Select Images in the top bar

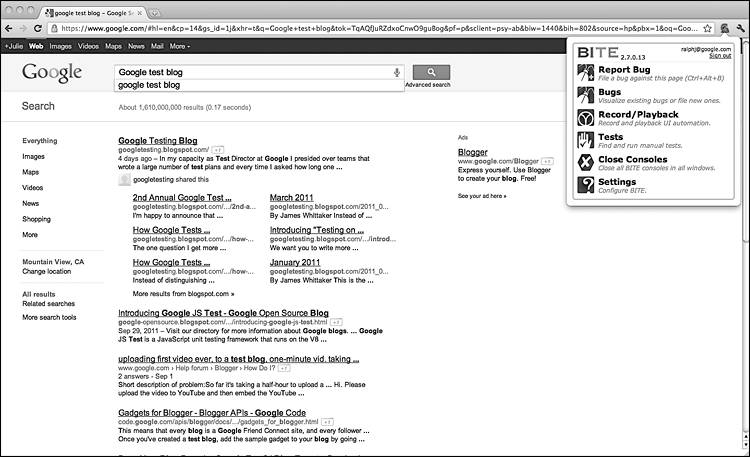(60, 46)
